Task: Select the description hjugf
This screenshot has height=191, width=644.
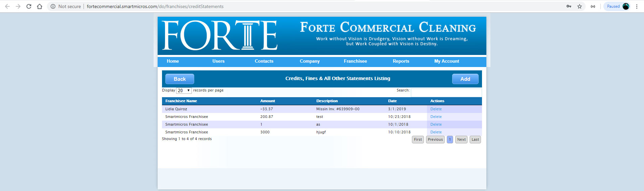Action: (x=321, y=132)
